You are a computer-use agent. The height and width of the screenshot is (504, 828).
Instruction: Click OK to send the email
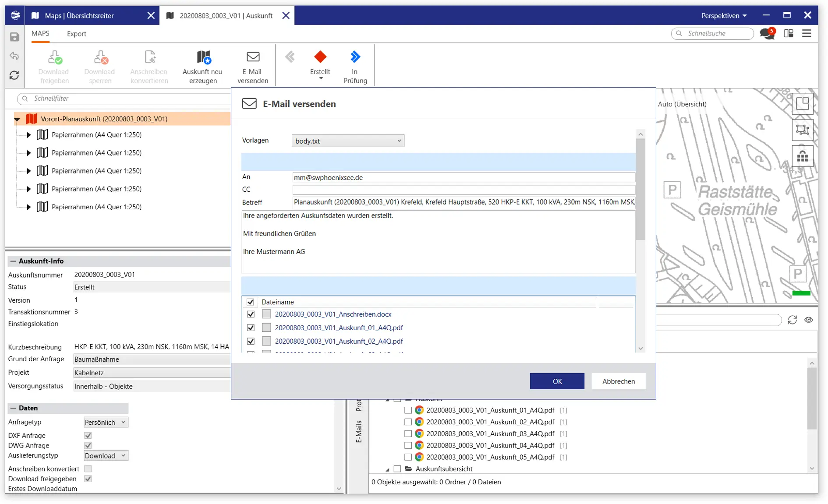coord(556,381)
